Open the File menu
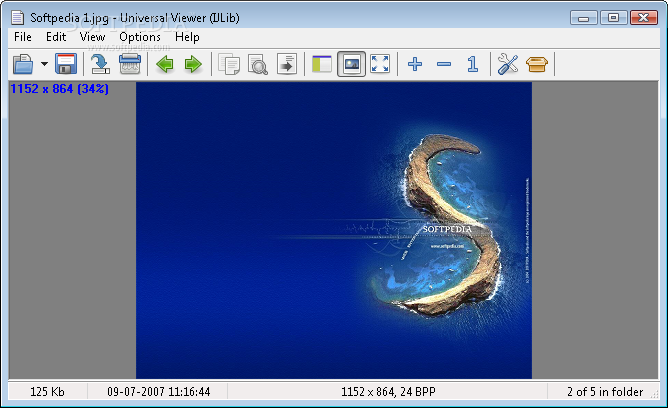Screen dimensions: 668x408 tap(23, 37)
